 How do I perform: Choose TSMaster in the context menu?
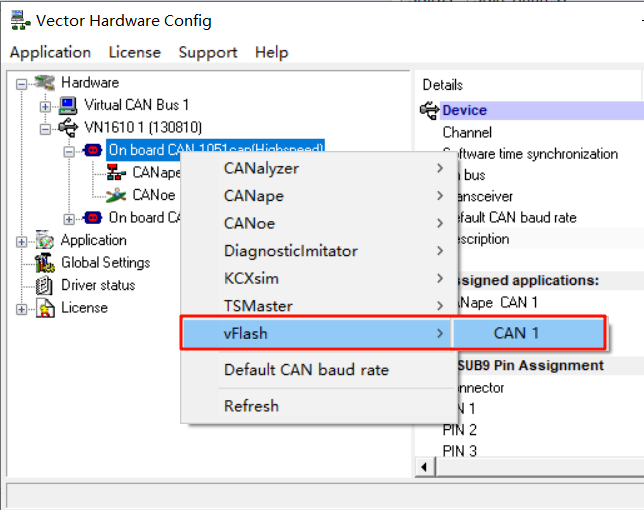coord(320,305)
